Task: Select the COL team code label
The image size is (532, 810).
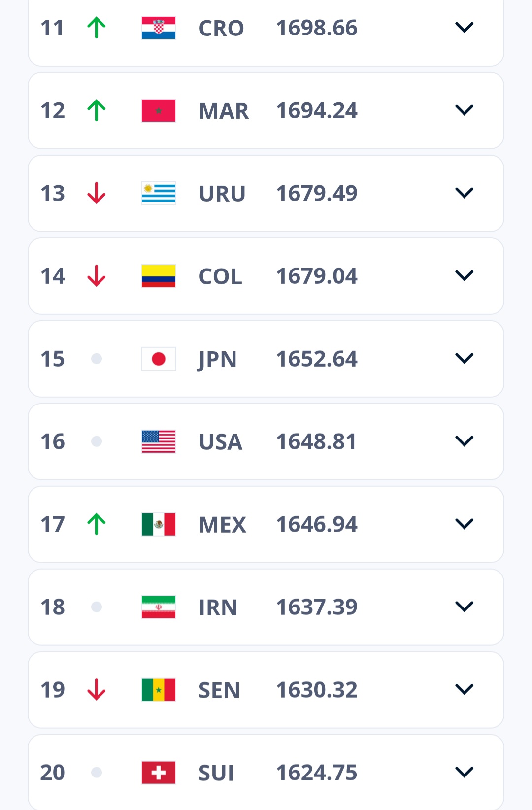Action: tap(220, 276)
